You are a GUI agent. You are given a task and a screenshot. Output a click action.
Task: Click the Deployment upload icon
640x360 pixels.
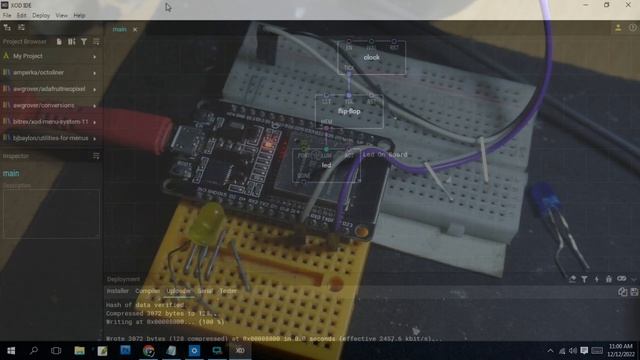tap(572, 279)
